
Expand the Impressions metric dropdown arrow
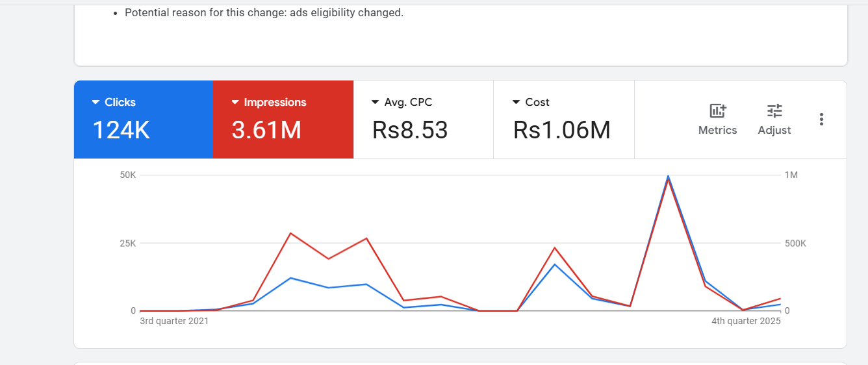click(x=235, y=103)
